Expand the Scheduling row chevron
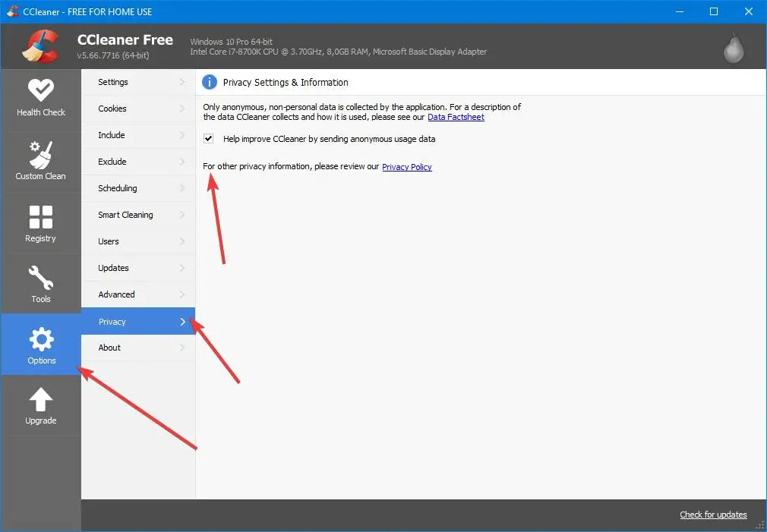This screenshot has width=767, height=532. click(x=182, y=188)
